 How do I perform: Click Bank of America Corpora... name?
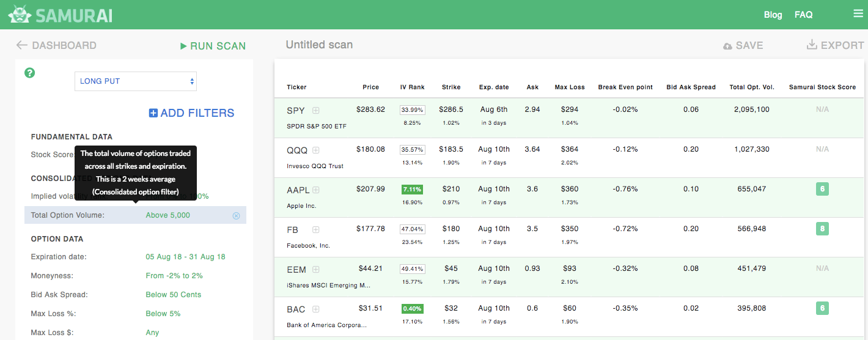(326, 325)
